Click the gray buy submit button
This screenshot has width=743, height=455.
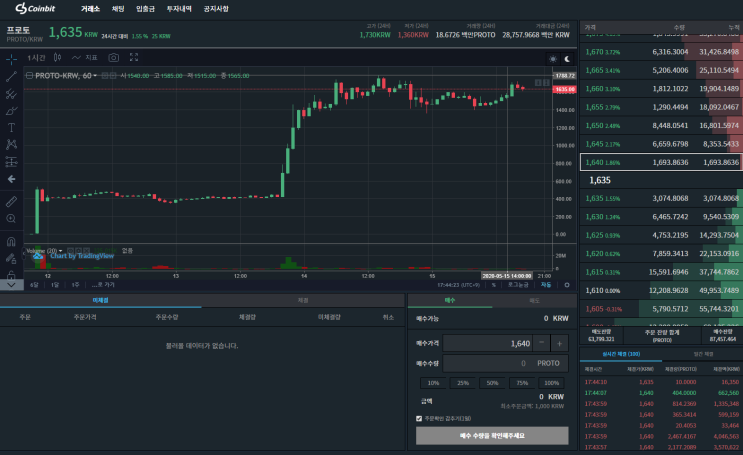point(492,436)
